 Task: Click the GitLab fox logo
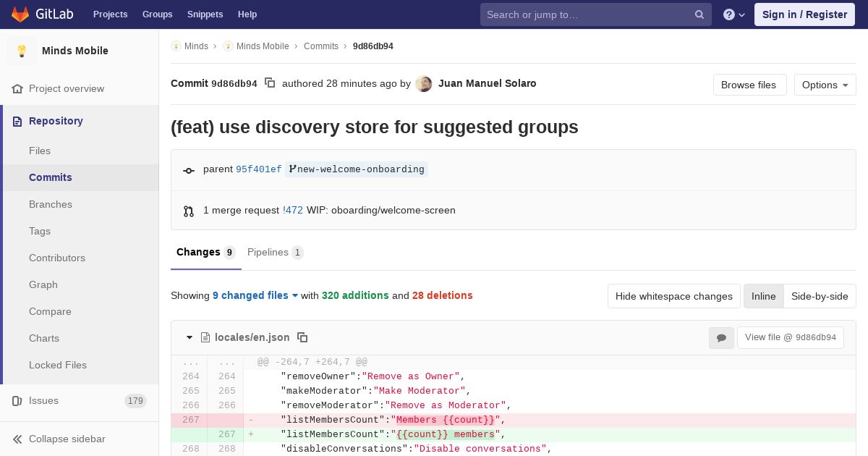(20, 14)
